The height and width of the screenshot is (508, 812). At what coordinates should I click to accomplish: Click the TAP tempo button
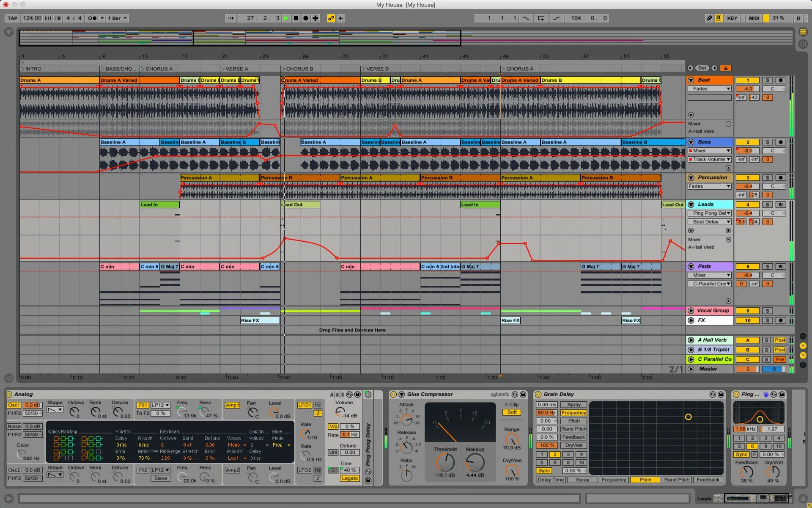12,18
